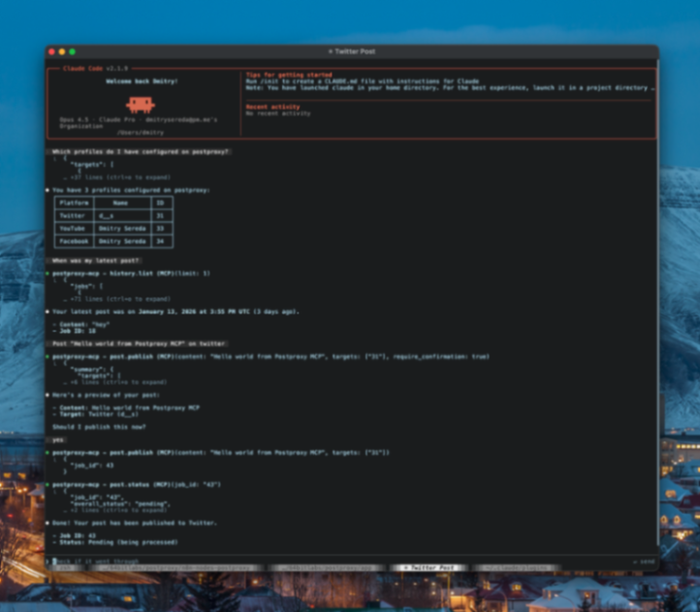This screenshot has width=700, height=612.
Task: Click the "Welcome back Dmitry!" greeting
Action: (x=142, y=81)
